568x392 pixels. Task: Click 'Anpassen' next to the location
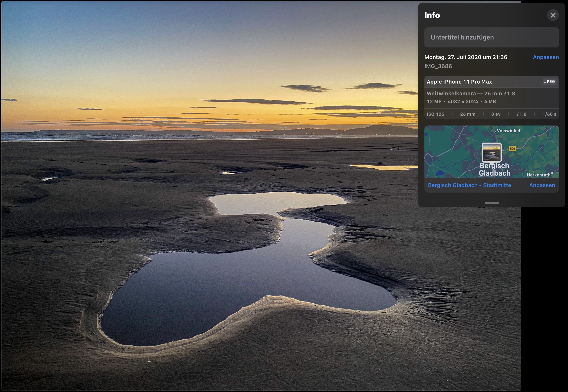542,185
